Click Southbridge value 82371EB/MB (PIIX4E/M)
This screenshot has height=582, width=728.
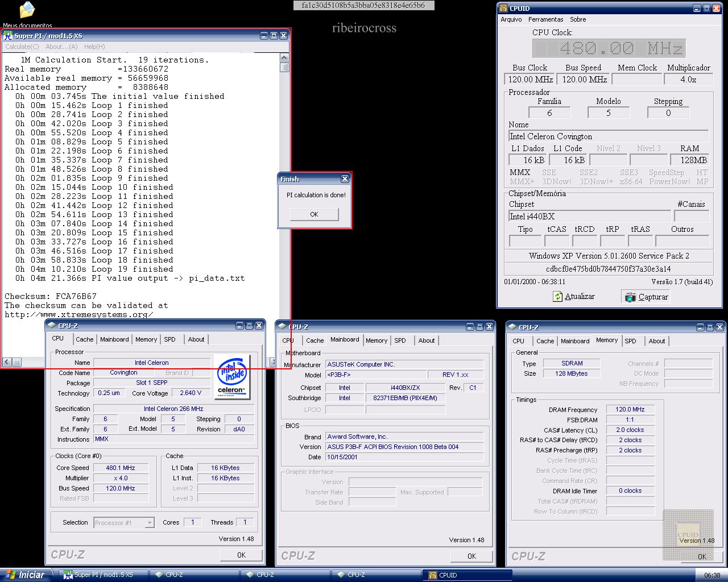[x=405, y=398]
